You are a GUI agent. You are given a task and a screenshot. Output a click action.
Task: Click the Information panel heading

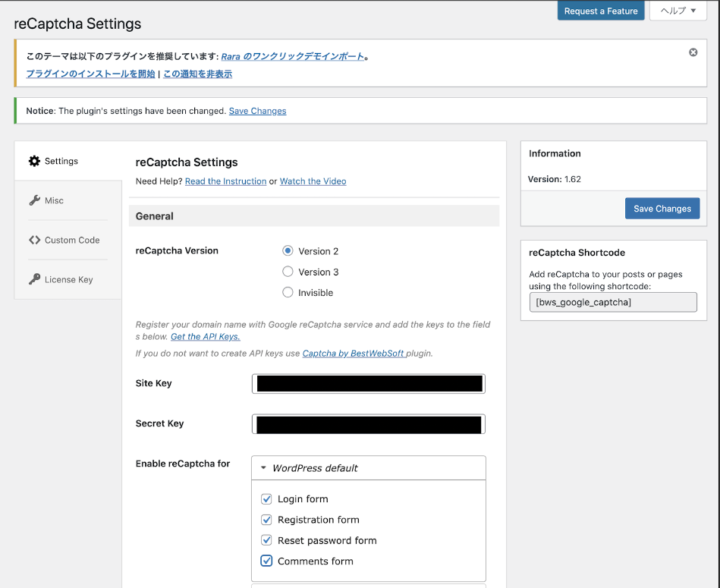point(555,153)
